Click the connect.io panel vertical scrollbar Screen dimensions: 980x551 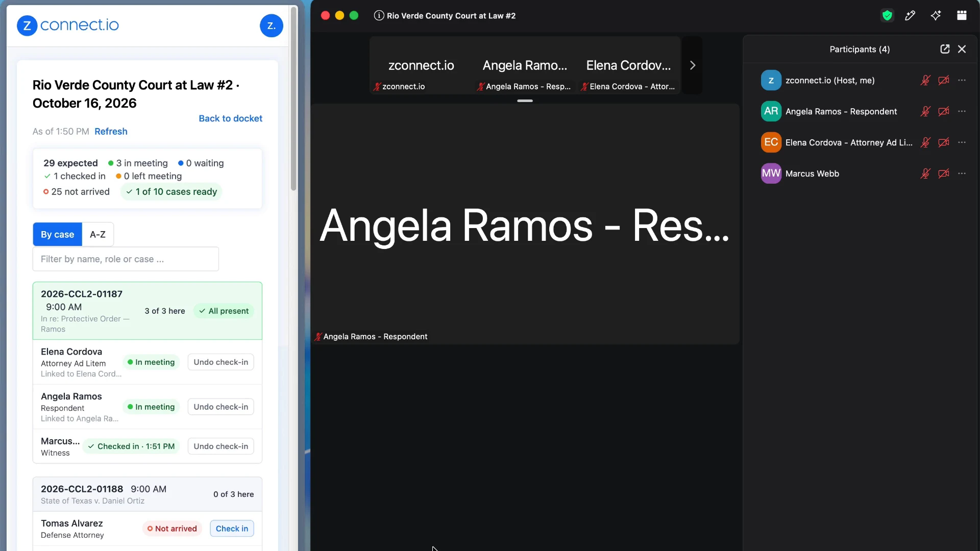pos(293,99)
